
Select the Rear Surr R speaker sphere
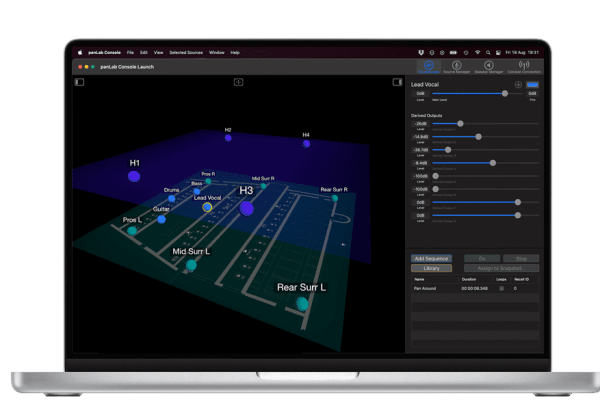(335, 198)
